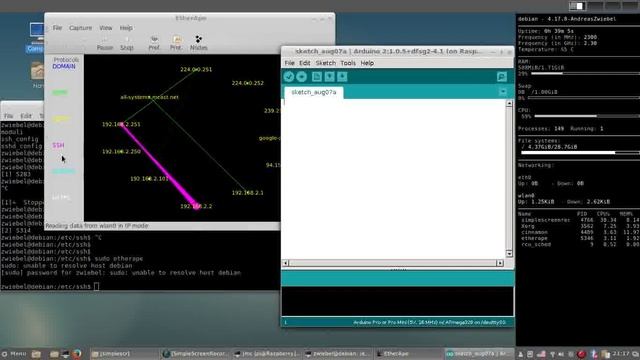Screen dimensions: 640x360
Task: Click node 192.168.2.2 in the EtherApe graph
Action: (x=196, y=206)
